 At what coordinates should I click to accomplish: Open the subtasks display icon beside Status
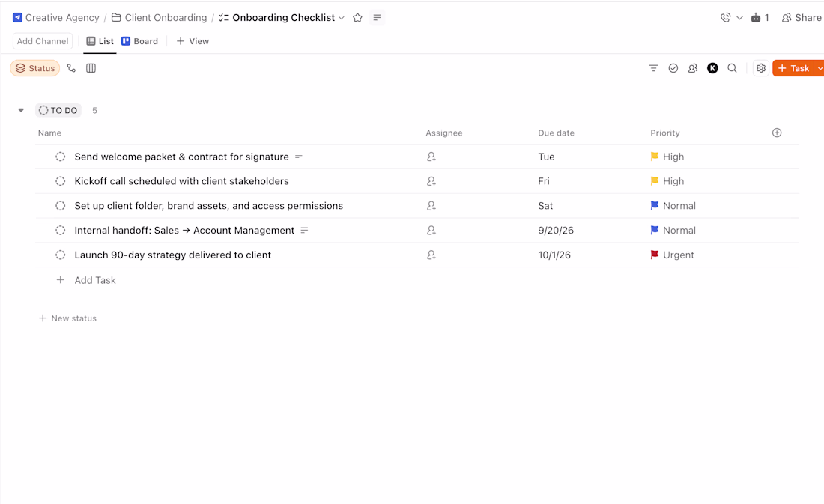point(71,68)
